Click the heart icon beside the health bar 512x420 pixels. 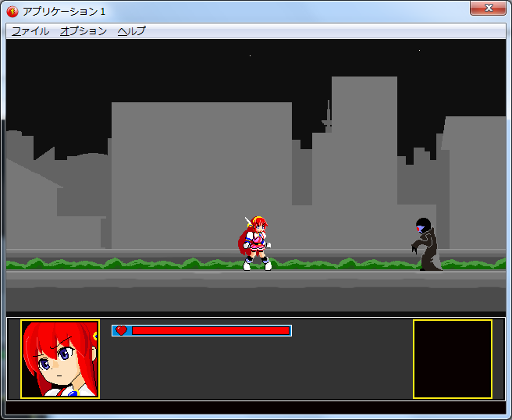tap(121, 330)
